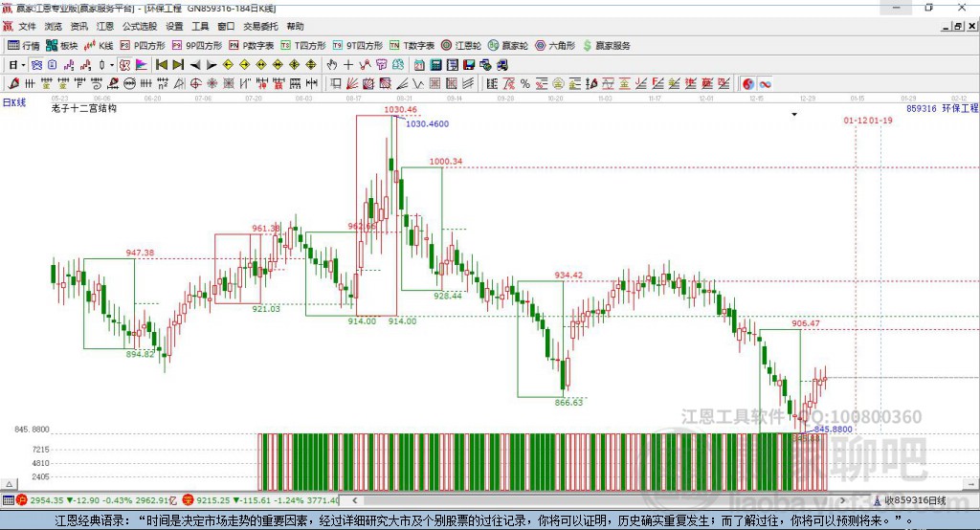This screenshot has width=980, height=530.
Task: Open the T数字表 tool
Action: click(x=412, y=46)
